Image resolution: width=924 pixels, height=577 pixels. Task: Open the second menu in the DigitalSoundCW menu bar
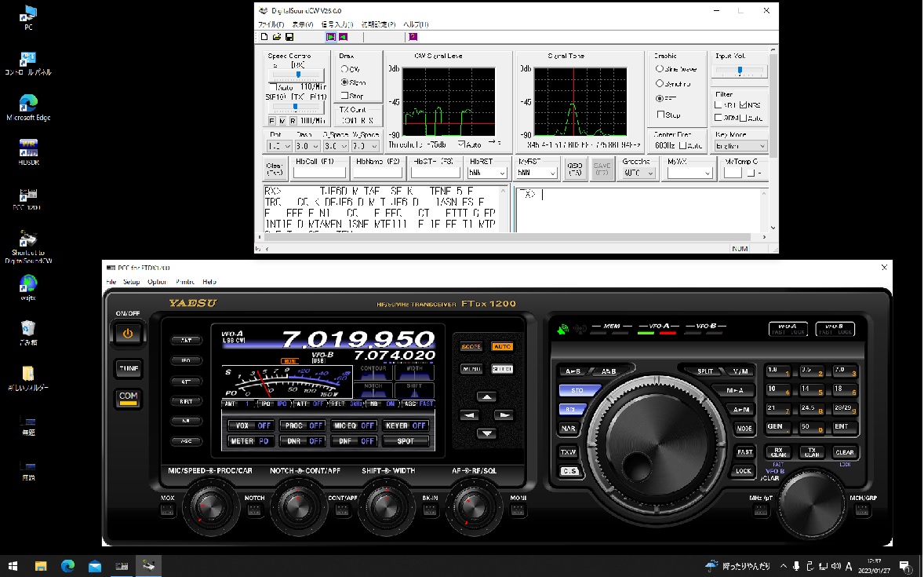(303, 24)
